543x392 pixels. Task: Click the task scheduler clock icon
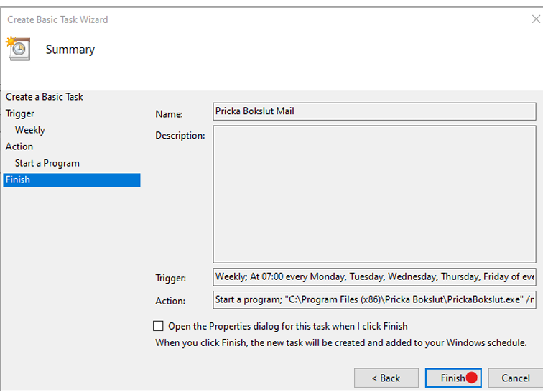tap(18, 49)
